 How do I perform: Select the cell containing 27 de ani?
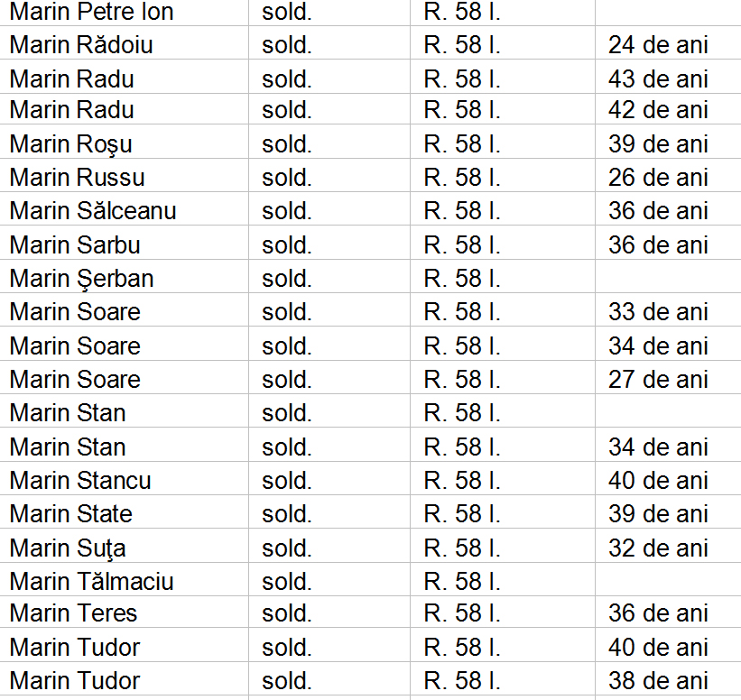point(658,380)
